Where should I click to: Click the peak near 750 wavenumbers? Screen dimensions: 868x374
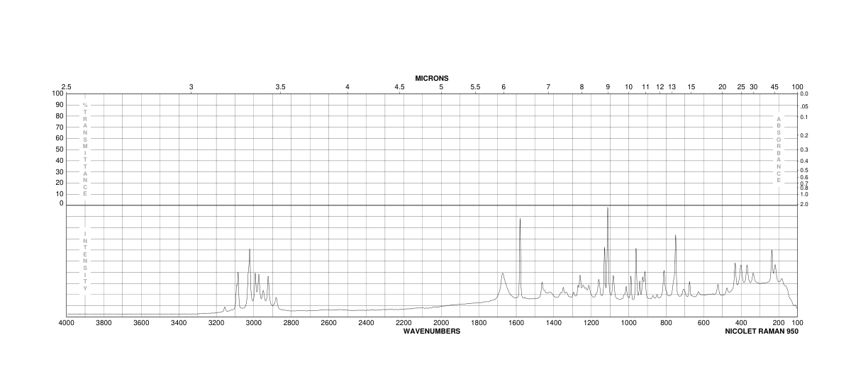point(675,236)
